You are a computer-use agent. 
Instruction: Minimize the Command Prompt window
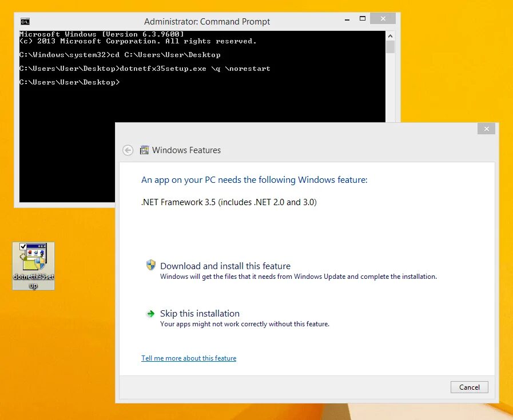point(347,19)
